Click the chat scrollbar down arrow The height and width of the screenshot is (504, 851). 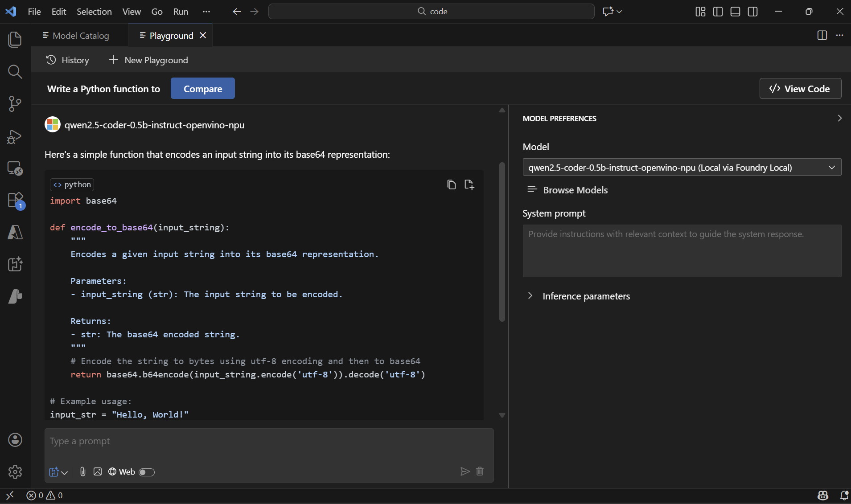[x=502, y=415]
